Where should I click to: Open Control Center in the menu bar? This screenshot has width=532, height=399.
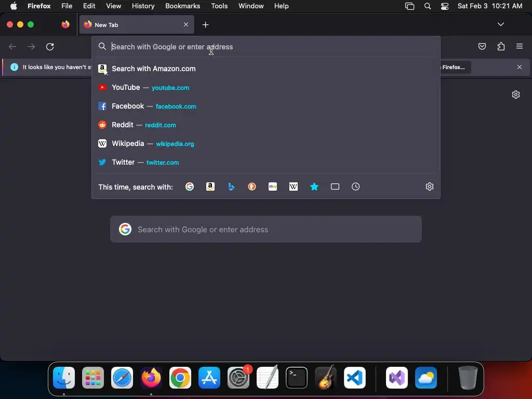click(x=445, y=6)
